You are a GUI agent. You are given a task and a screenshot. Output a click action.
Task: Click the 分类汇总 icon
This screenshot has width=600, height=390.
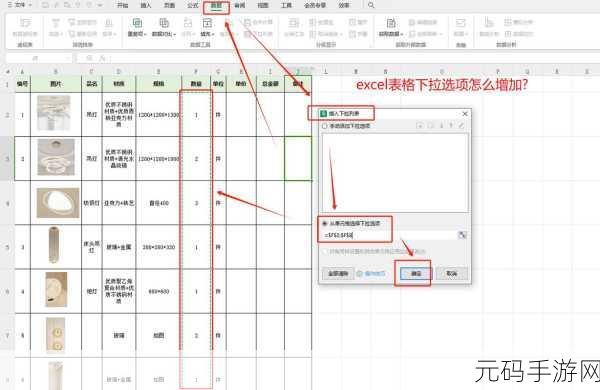(x=294, y=23)
